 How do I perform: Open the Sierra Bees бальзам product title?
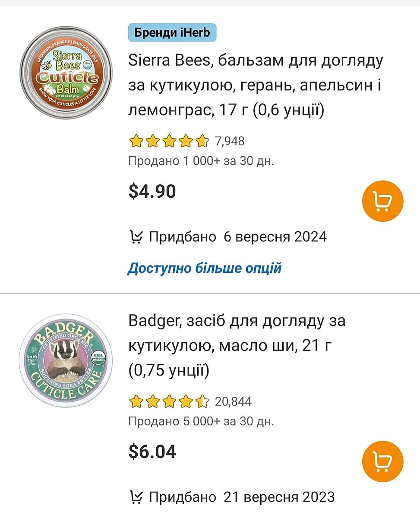(256, 86)
